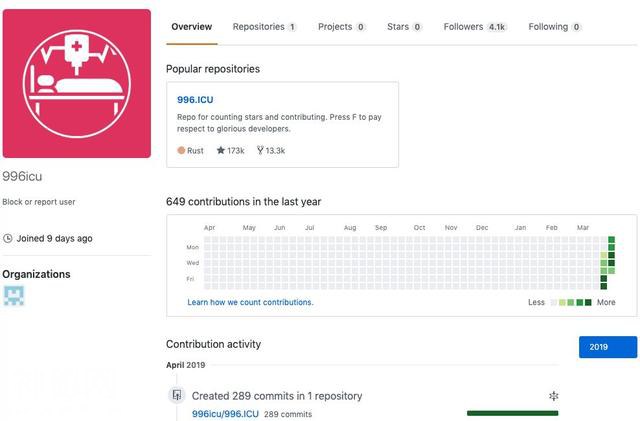Click the Mar month label in graph

(583, 227)
